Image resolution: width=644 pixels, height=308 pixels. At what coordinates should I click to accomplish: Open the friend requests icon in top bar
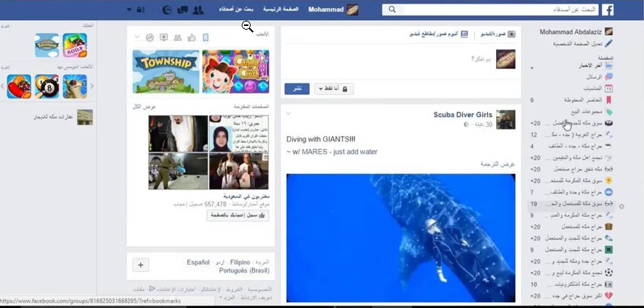tap(197, 10)
